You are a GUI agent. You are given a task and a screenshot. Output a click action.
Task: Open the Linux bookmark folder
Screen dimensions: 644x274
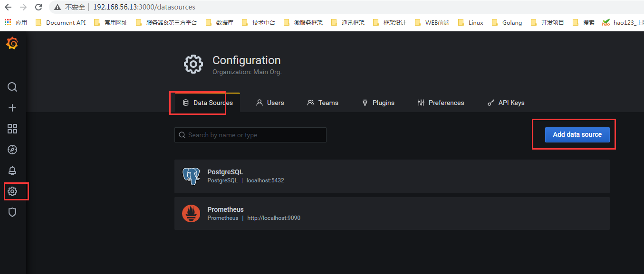pyautogui.click(x=471, y=22)
